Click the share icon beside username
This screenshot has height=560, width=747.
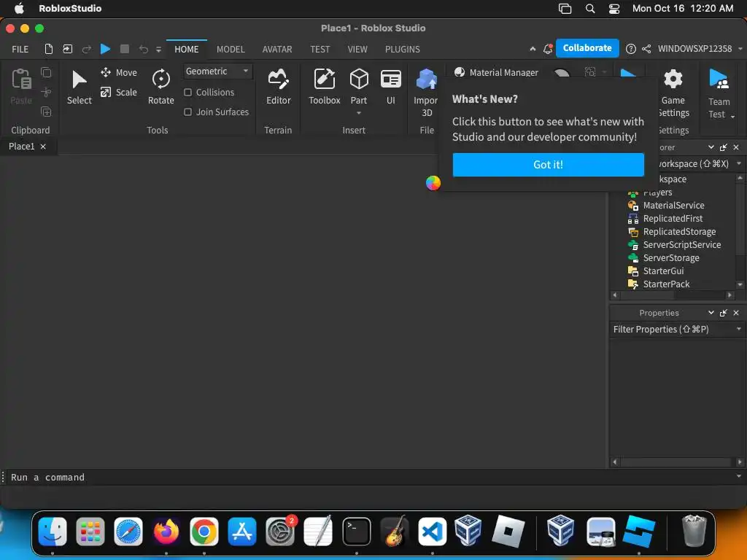646,49
